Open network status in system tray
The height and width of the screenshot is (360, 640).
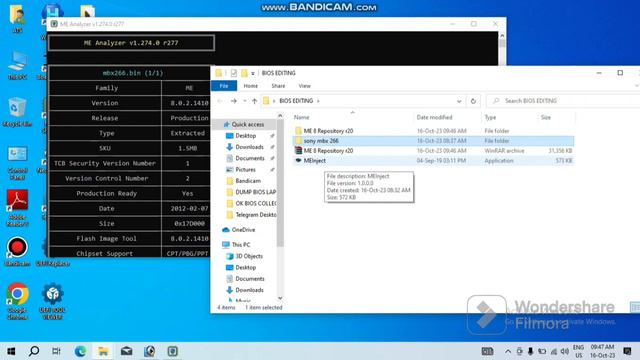(554, 351)
